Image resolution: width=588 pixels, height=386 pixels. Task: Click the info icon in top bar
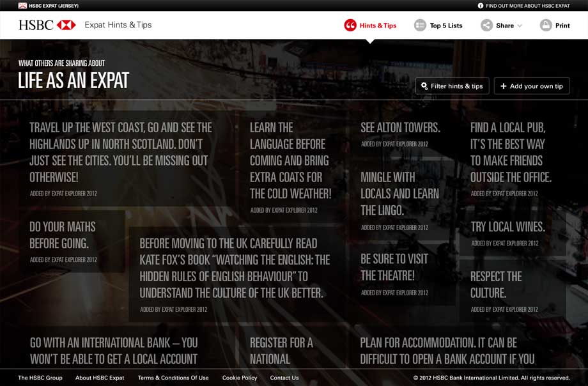pyautogui.click(x=481, y=6)
